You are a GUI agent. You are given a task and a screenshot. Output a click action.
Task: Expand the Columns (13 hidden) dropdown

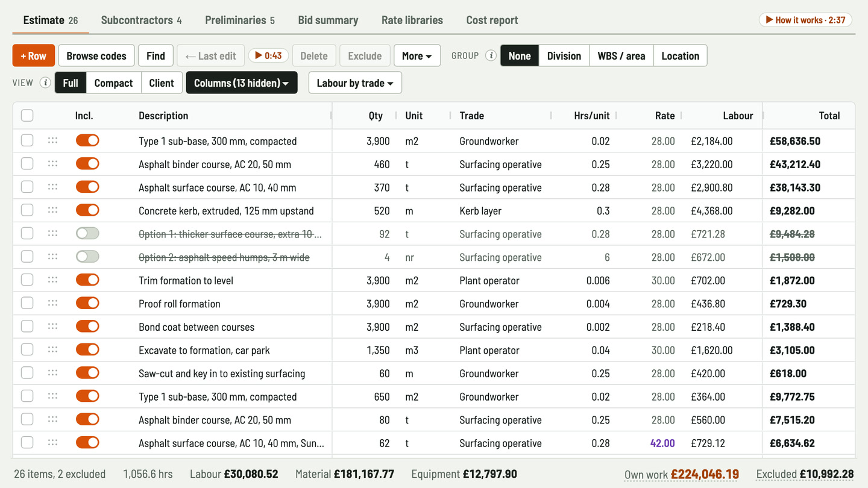click(242, 83)
